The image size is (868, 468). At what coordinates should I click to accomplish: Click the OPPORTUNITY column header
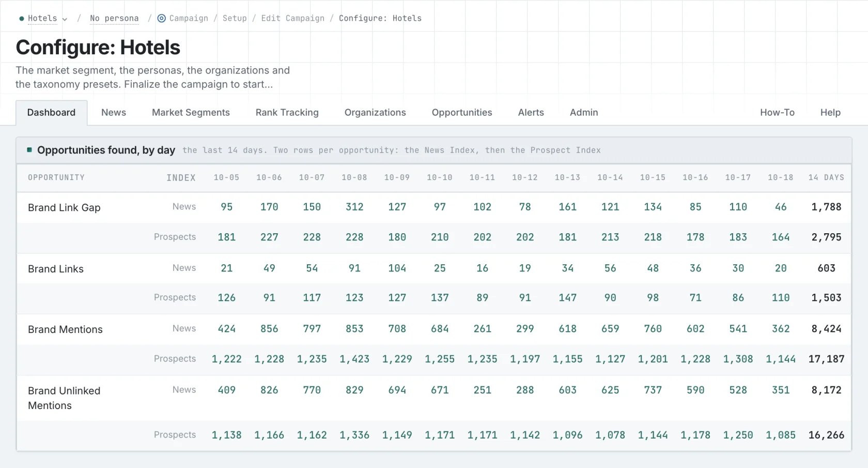click(x=56, y=177)
